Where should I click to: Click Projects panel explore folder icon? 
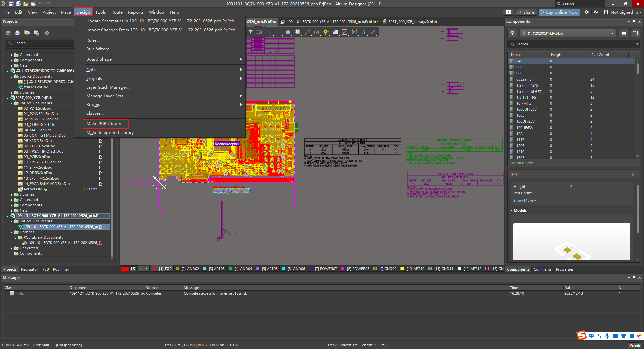27,33
